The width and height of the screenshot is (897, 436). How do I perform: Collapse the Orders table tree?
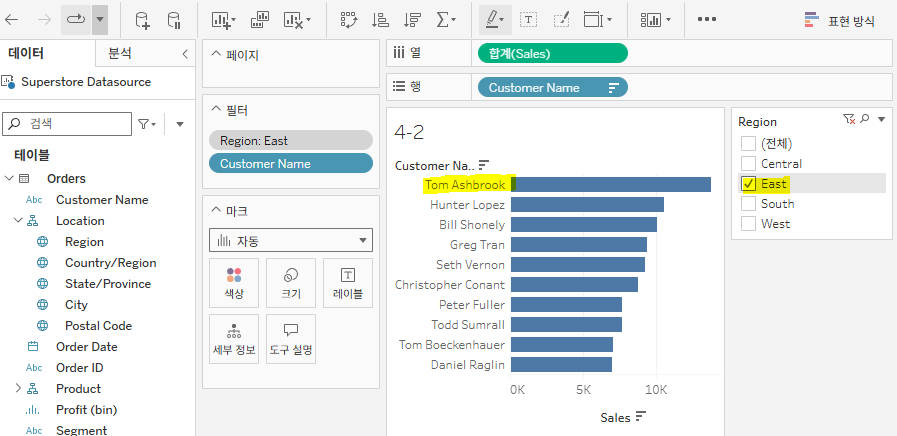click(x=9, y=179)
